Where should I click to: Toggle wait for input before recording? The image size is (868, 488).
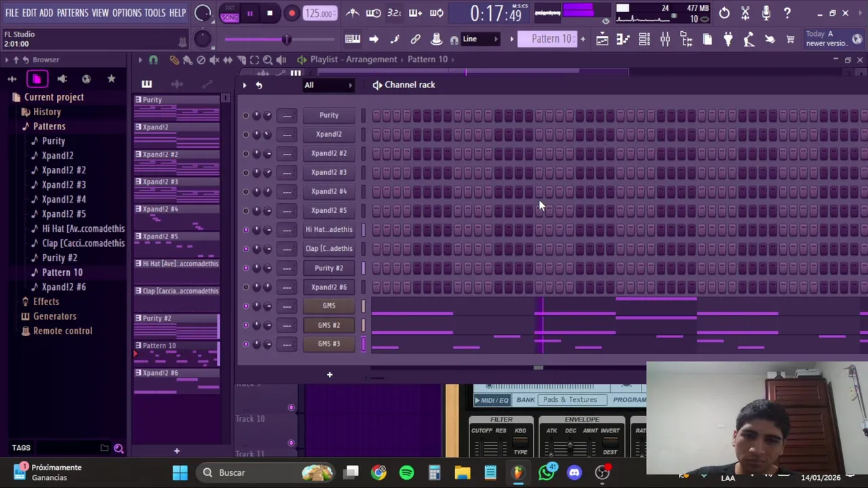tap(373, 13)
